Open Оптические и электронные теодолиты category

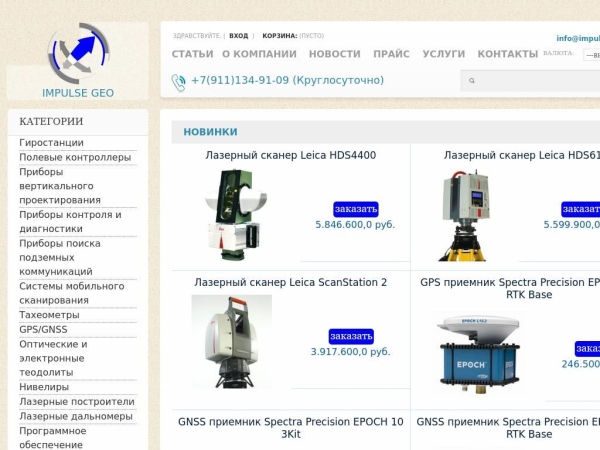coord(53,358)
